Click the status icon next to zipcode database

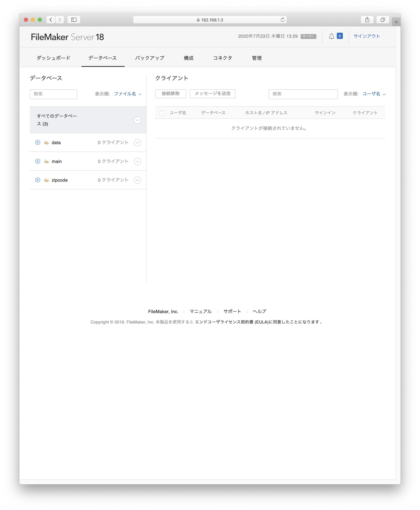38,180
